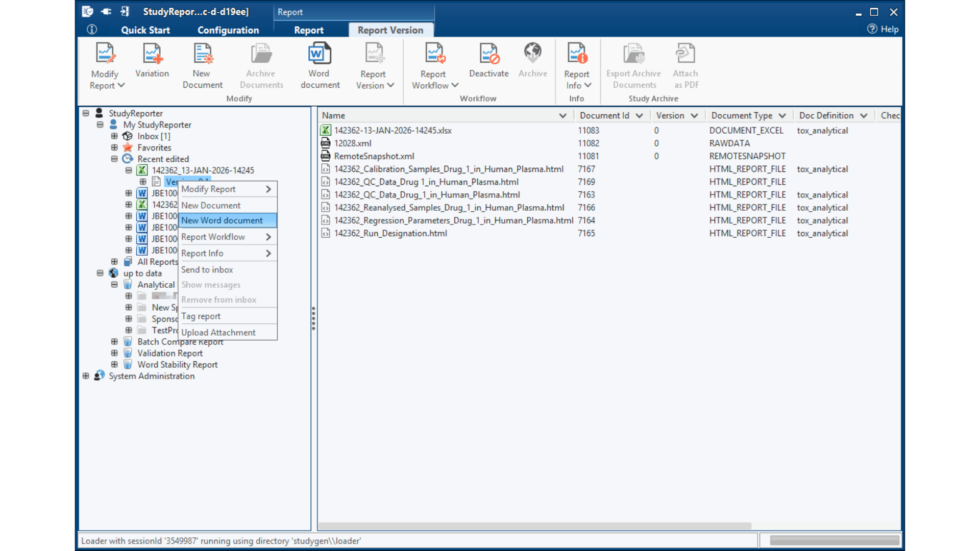Open the Document Type column filter dropdown
980x551 pixels.
(x=782, y=116)
